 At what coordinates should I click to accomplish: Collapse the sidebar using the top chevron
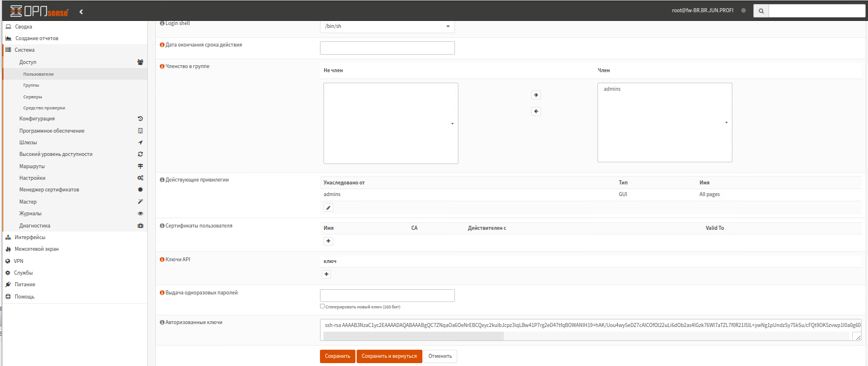(x=81, y=12)
